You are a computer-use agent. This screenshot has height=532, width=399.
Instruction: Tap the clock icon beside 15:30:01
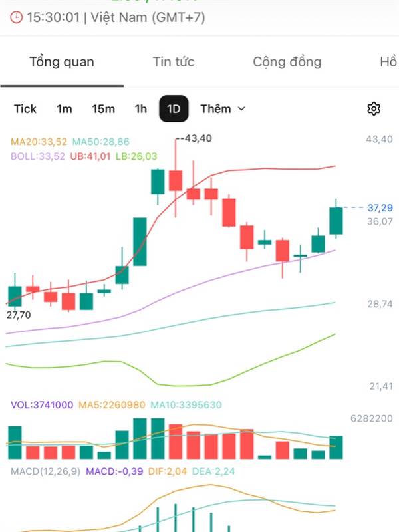click(x=17, y=18)
